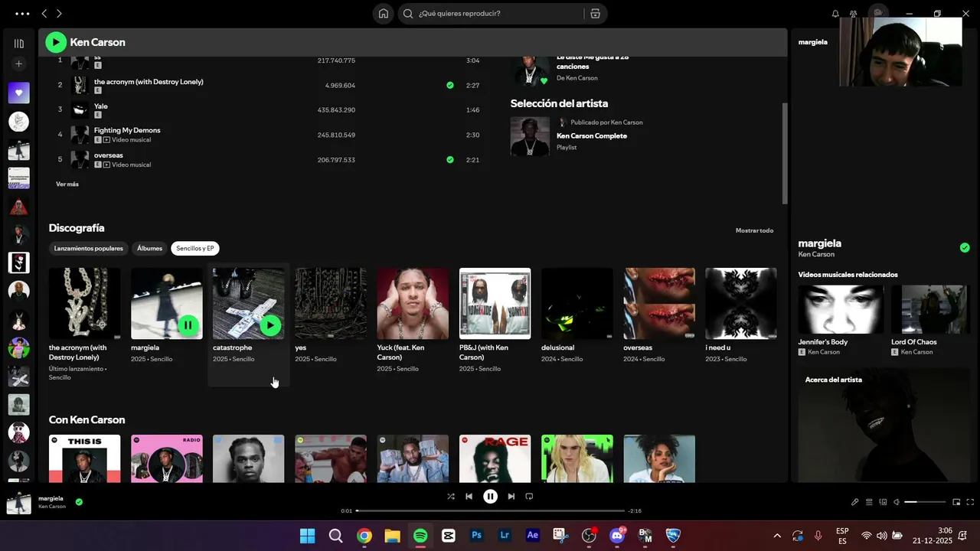Expand track list with Ver más
This screenshot has height=551, width=980.
[x=67, y=184]
